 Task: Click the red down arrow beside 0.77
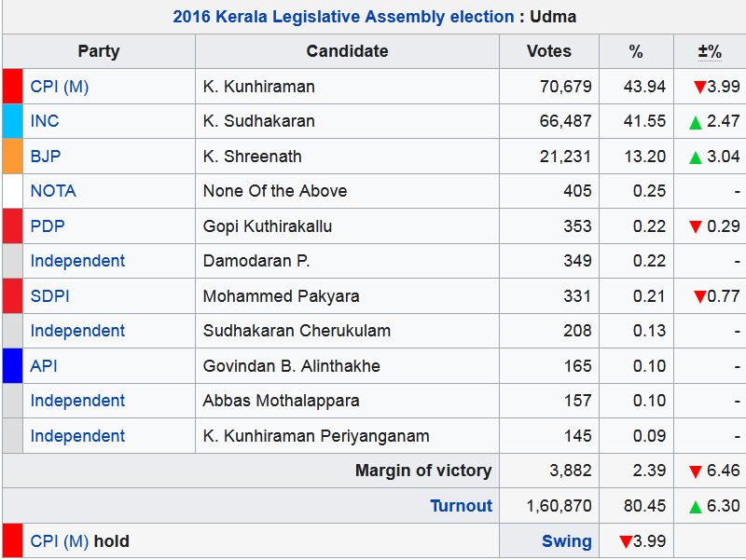(698, 297)
